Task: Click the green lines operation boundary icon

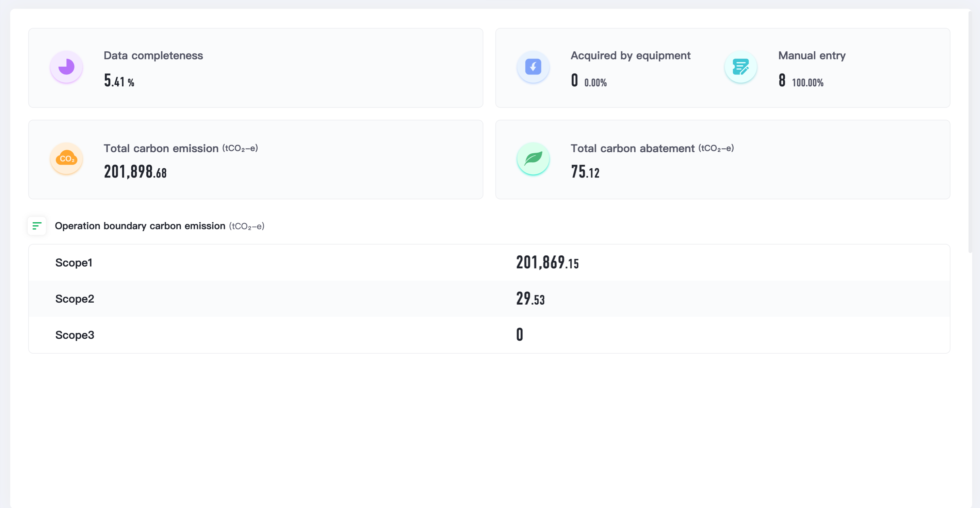Action: 37,226
